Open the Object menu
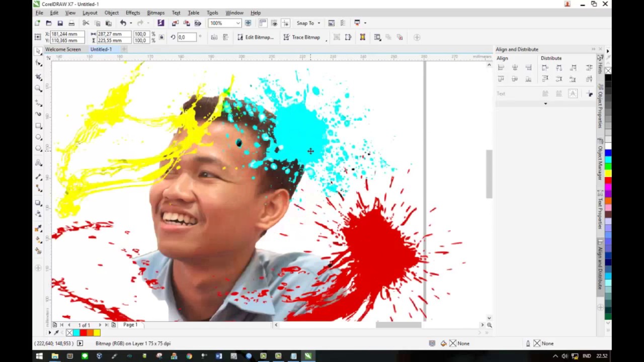Image resolution: width=644 pixels, height=362 pixels. [112, 13]
